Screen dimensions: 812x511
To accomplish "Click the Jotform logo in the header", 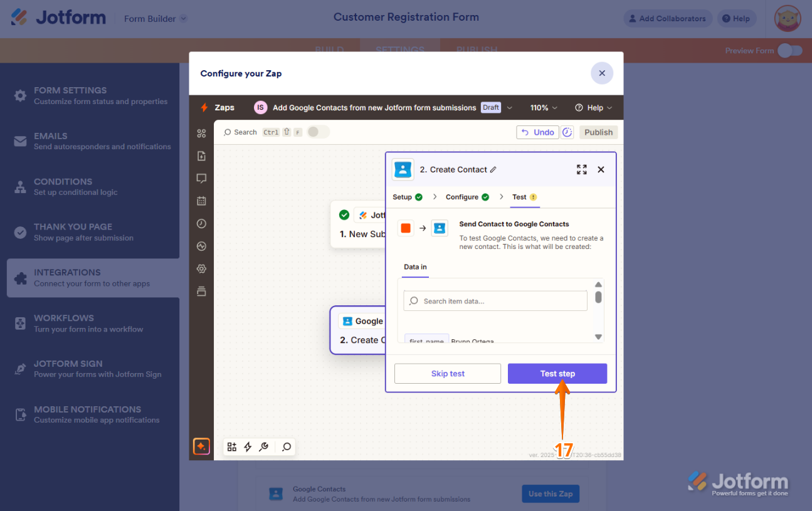I will click(x=58, y=18).
